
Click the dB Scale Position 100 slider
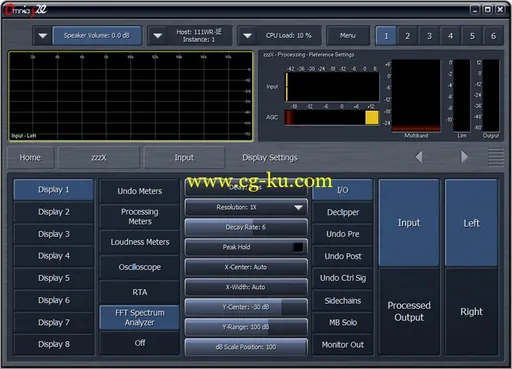[x=246, y=347]
